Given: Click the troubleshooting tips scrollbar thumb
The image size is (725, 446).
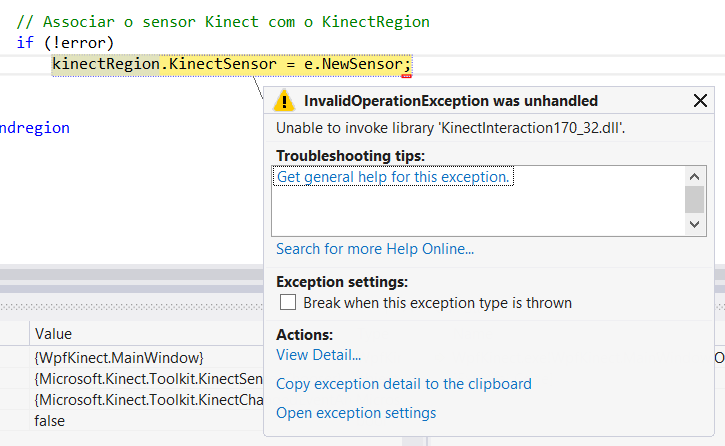Looking at the screenshot, I should coord(695,199).
